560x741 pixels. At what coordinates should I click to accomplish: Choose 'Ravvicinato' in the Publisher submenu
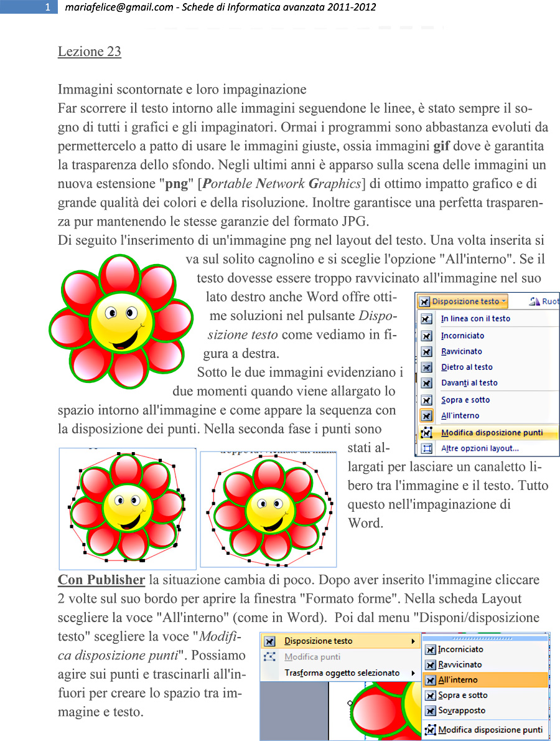460,665
